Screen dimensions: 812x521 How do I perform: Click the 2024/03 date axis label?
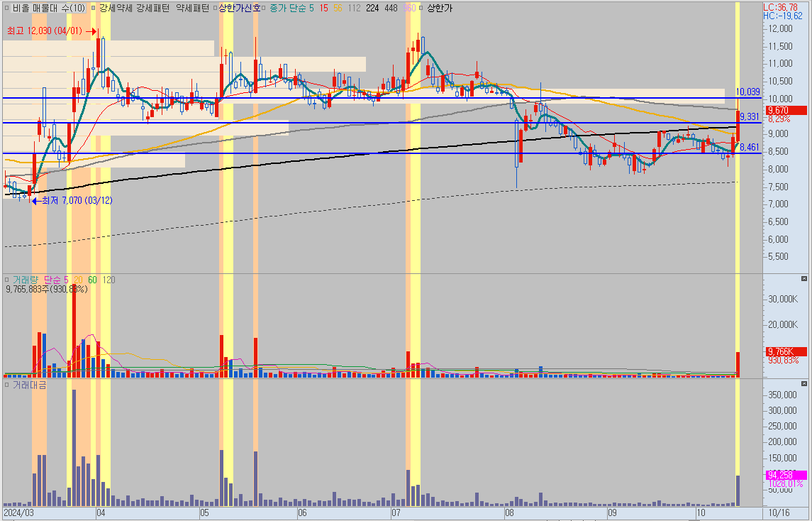coord(18,512)
